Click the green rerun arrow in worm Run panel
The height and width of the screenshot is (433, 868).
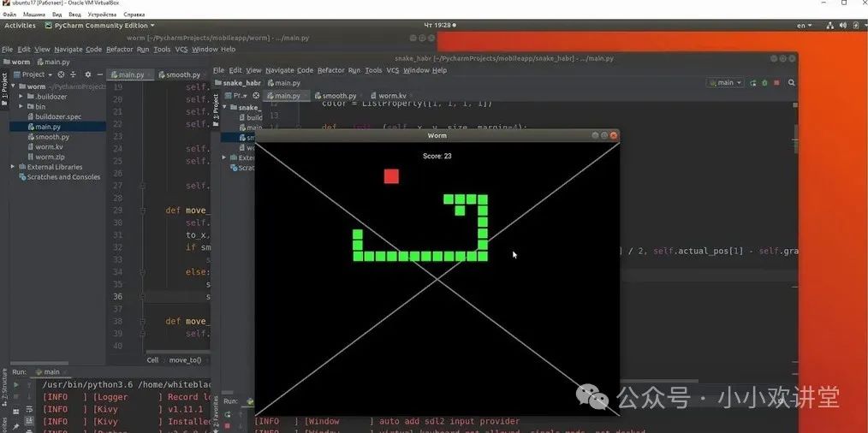click(x=16, y=385)
